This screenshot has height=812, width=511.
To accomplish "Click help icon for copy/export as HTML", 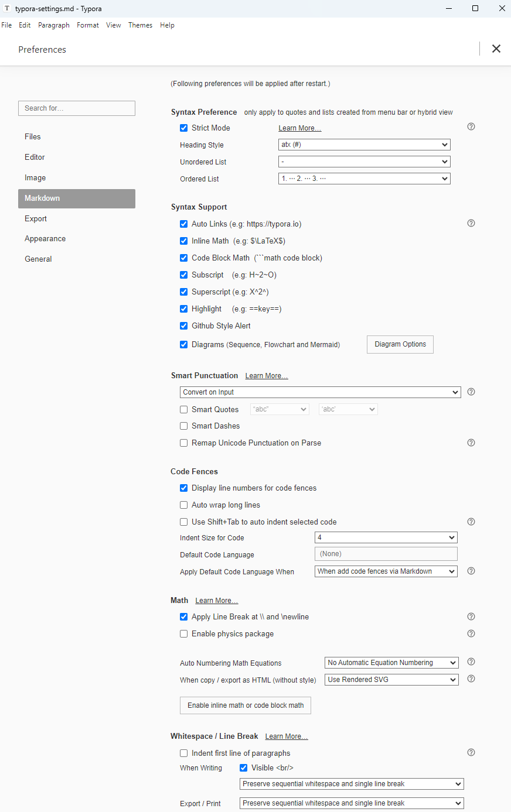I will pyautogui.click(x=471, y=679).
